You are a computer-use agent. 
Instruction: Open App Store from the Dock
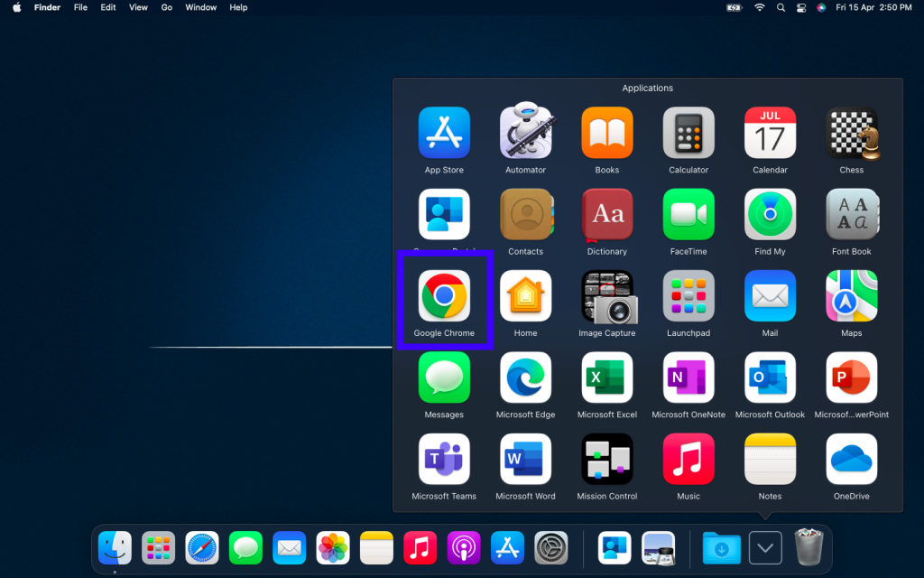(507, 547)
